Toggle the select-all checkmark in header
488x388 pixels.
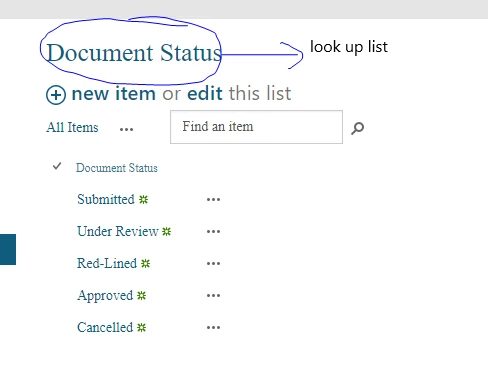point(57,166)
